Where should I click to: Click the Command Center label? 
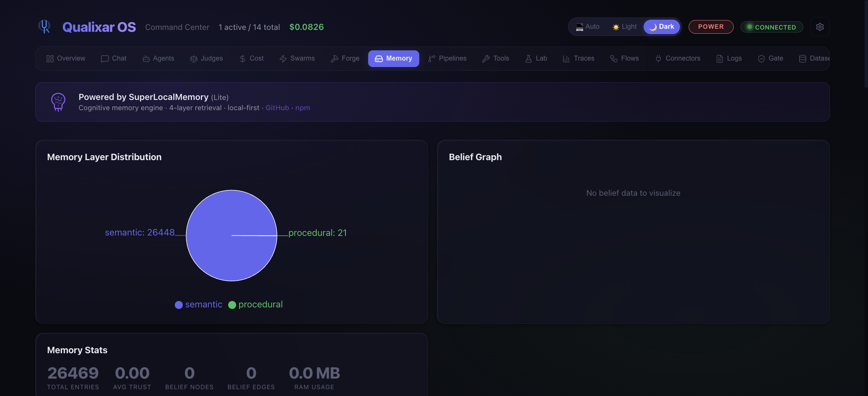(177, 27)
